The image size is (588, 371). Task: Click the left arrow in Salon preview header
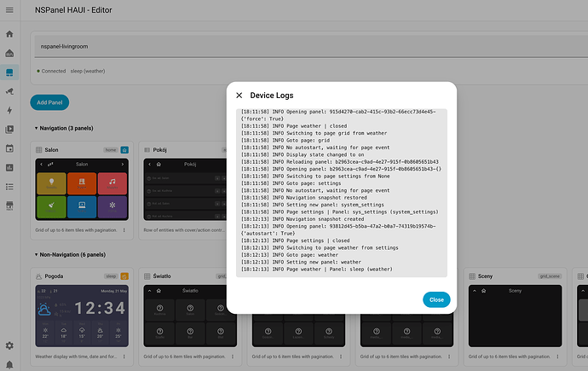tap(41, 165)
